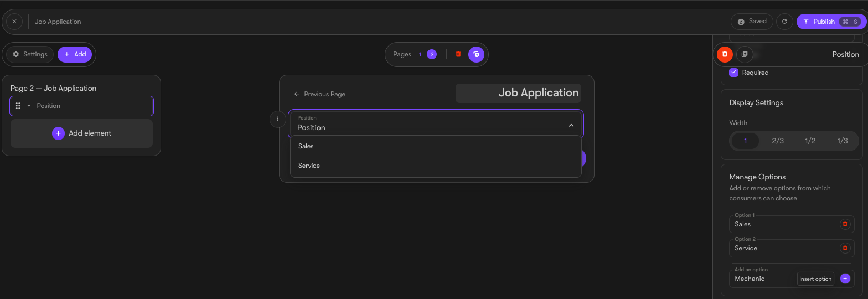Collapse the Position dropdown in form preview
This screenshot has height=299, width=868.
(x=571, y=126)
